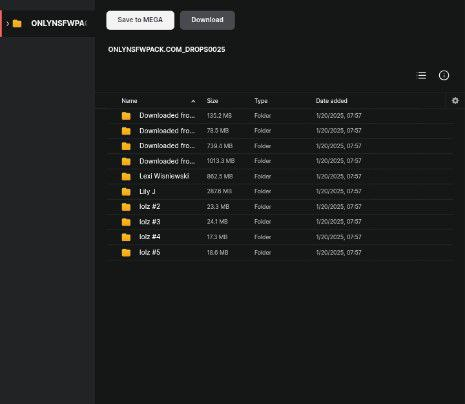Image resolution: width=465 pixels, height=404 pixels.
Task: Click the ONLYNSFWPACK.COM_DROPS0025 breadcrumb title
Action: (167, 49)
